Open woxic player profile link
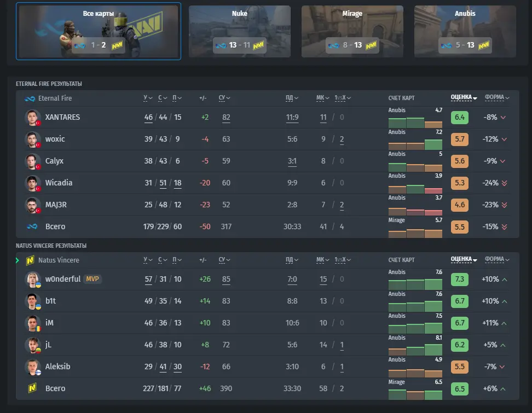Viewport: 532px width, 413px height. pos(55,139)
